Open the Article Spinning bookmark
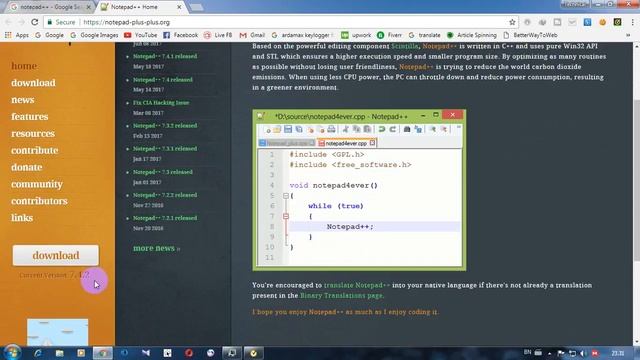640x360 pixels. click(471, 35)
